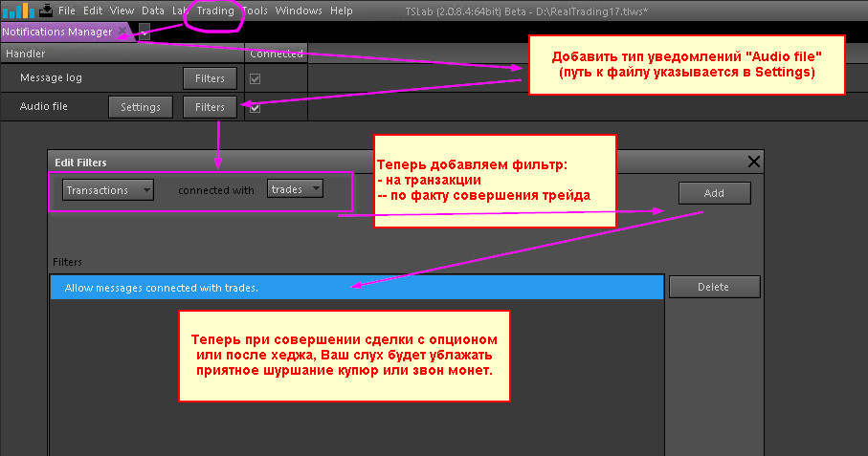Click the Connected column header
Image resolution: width=868 pixels, height=456 pixels.
tap(277, 54)
